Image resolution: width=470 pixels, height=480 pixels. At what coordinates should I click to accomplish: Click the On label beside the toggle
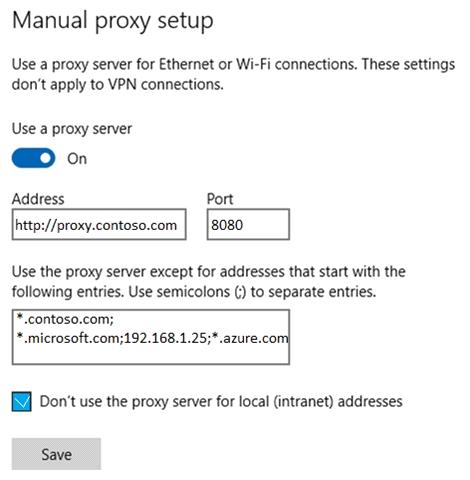click(x=77, y=159)
